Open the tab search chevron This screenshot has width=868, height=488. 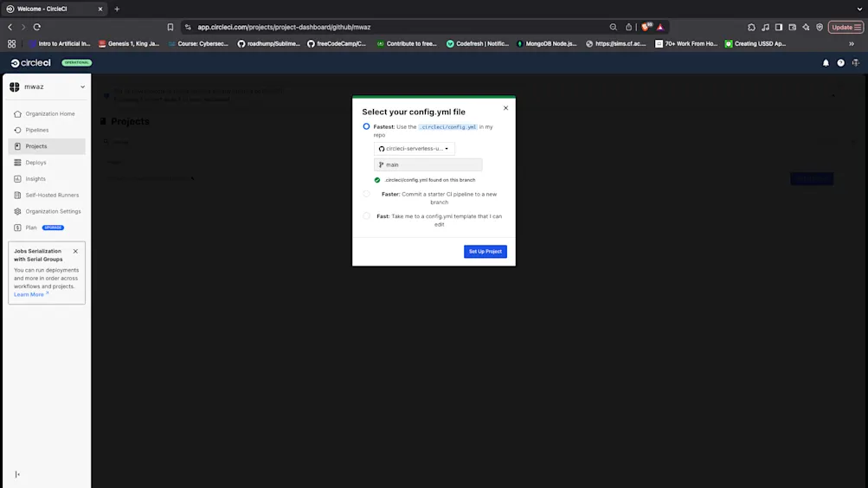click(x=859, y=9)
